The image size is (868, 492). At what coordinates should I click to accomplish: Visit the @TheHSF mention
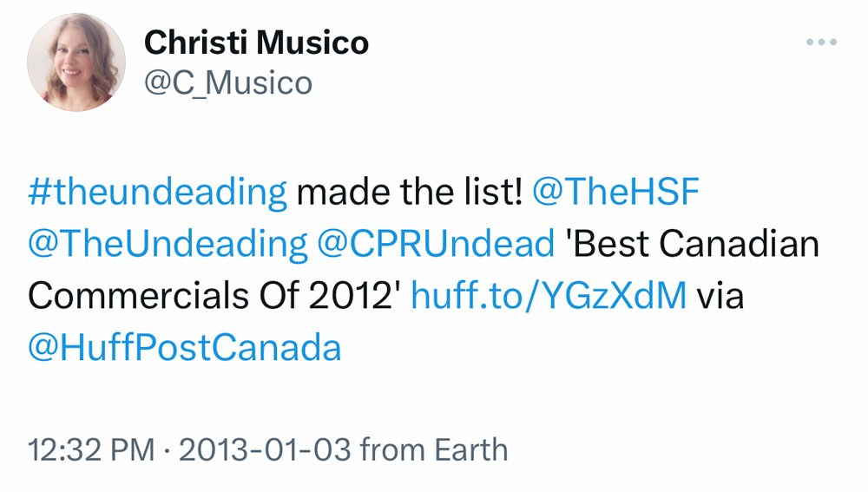[615, 192]
